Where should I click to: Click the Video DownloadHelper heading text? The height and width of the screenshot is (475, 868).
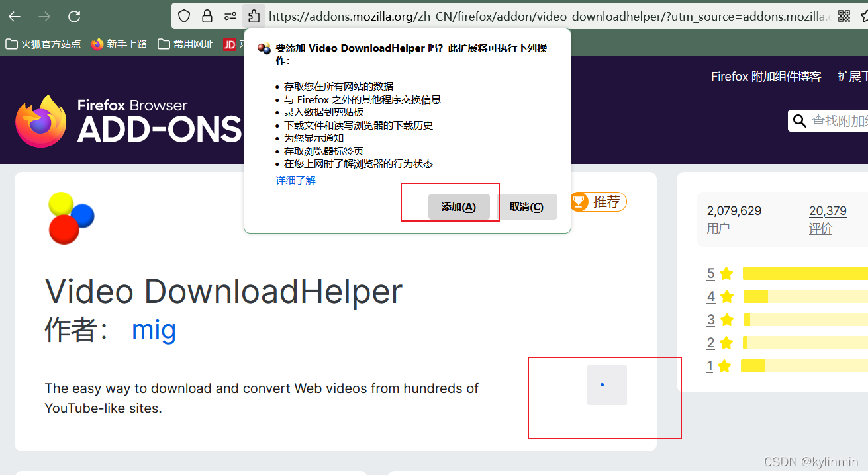(224, 291)
